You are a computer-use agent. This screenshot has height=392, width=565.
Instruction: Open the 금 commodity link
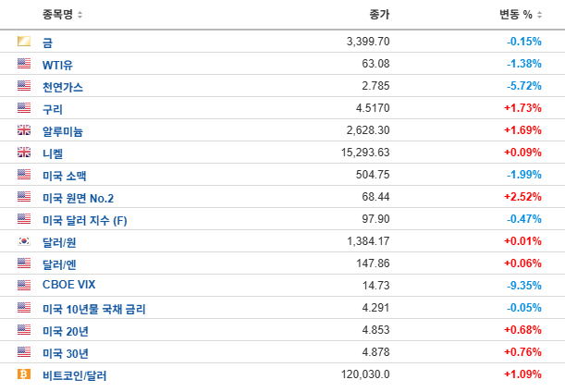tap(47, 42)
